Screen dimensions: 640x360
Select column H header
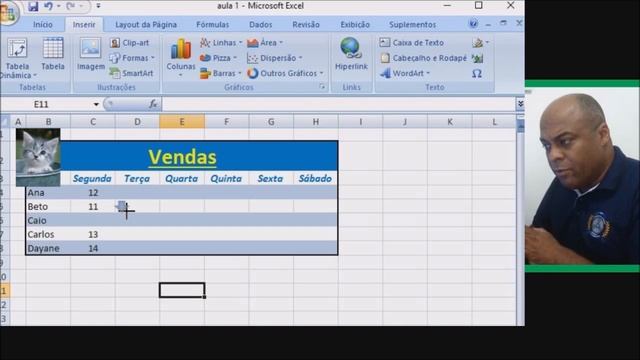(x=316, y=122)
